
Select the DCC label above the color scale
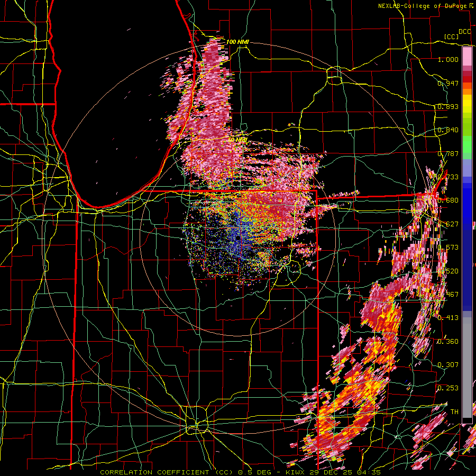464,32
